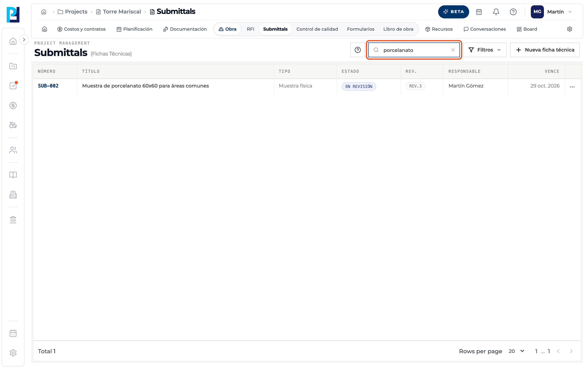588x368 pixels.
Task: Open the Filtros dropdown
Action: [x=485, y=50]
